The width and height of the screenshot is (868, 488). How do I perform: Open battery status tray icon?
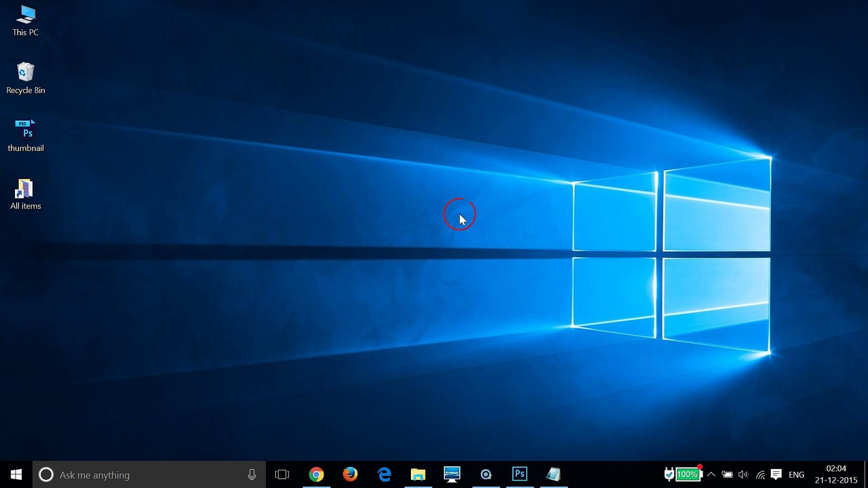click(x=727, y=474)
